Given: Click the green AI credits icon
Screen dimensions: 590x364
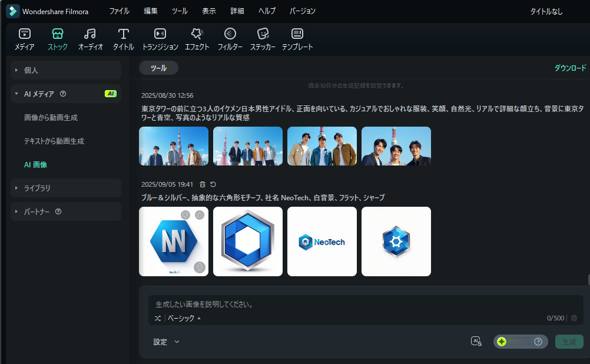Looking at the screenshot, I should tap(502, 342).
